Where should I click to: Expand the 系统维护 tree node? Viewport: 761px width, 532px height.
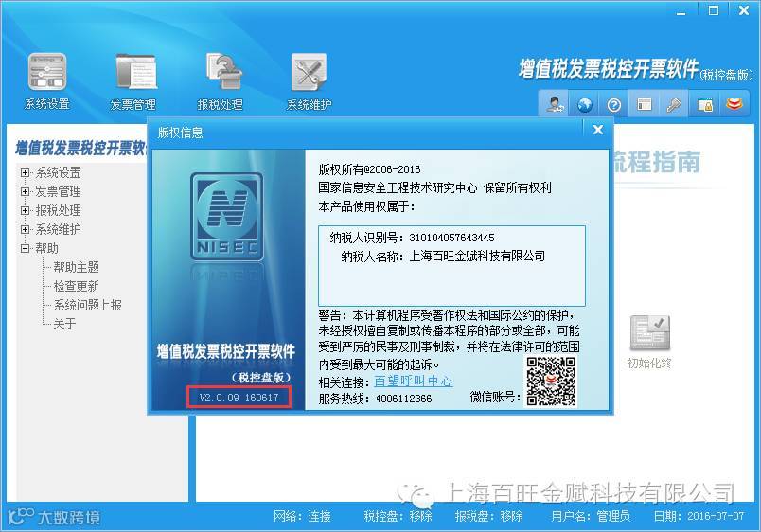(x=26, y=229)
